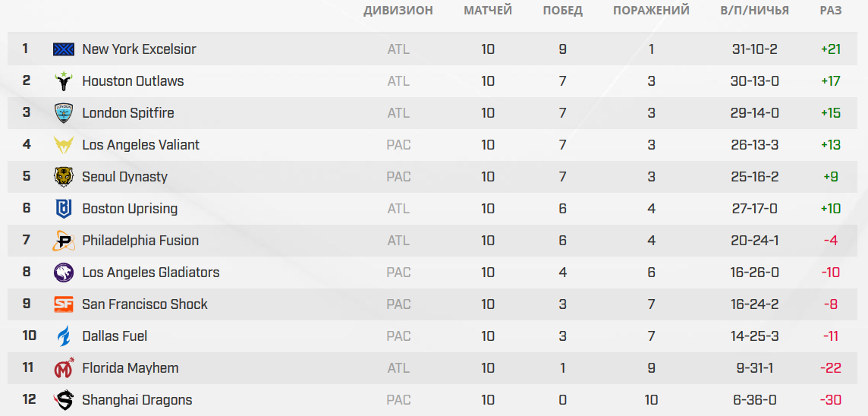The image size is (868, 416).
Task: Click the МАТЧЕЙ column header
Action: tap(488, 11)
